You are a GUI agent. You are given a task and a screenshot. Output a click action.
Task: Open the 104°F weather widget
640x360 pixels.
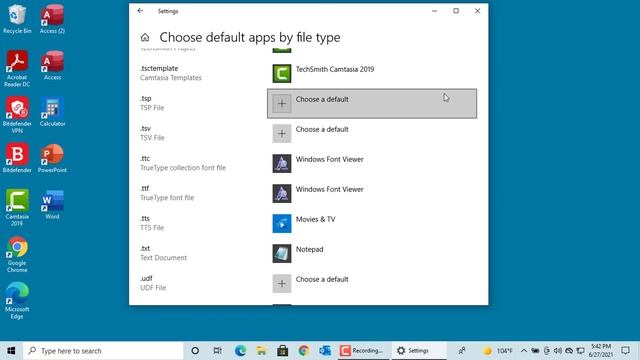(498, 351)
